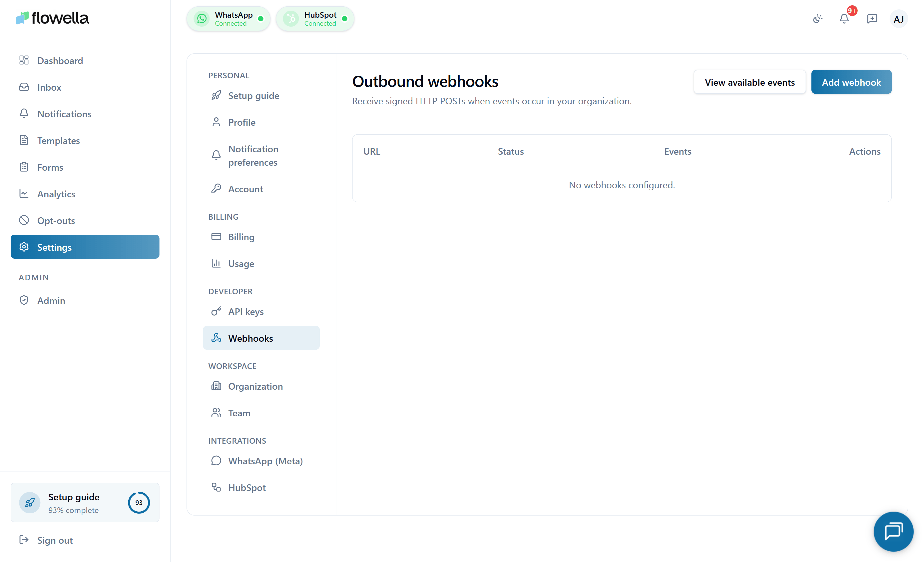924x562 pixels.
Task: Click WhatsApp (Meta) chat bubble icon
Action: pyautogui.click(x=216, y=461)
